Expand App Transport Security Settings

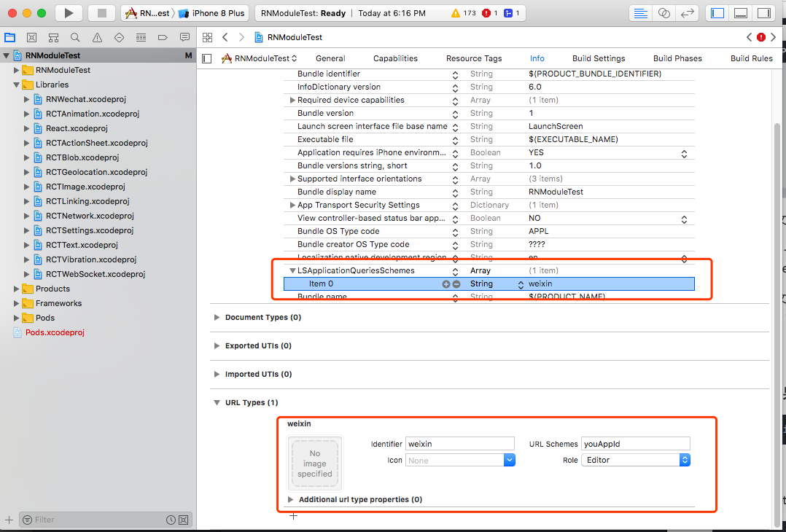292,205
